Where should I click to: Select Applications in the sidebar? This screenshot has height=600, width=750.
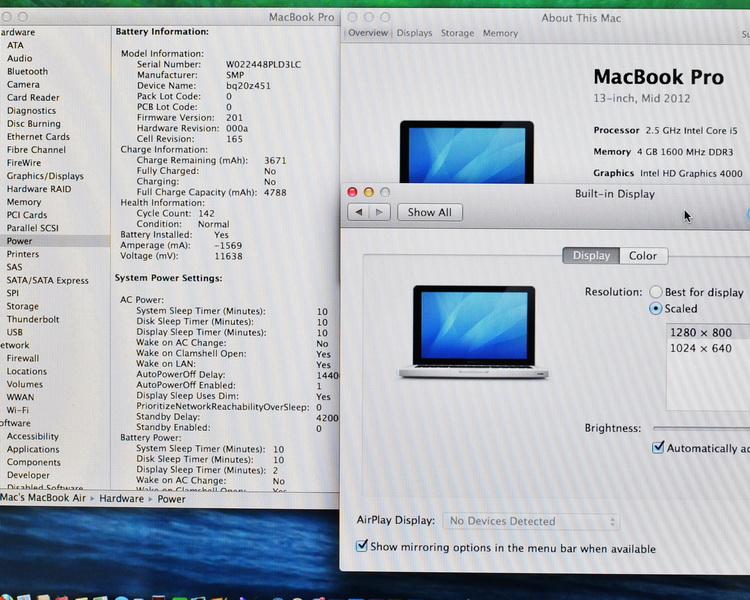[x=33, y=449]
